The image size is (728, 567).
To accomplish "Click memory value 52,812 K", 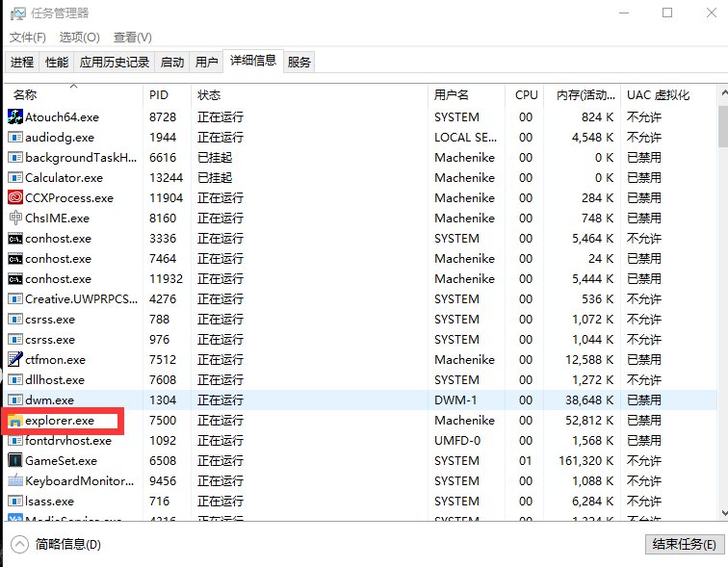I will pyautogui.click(x=589, y=421).
